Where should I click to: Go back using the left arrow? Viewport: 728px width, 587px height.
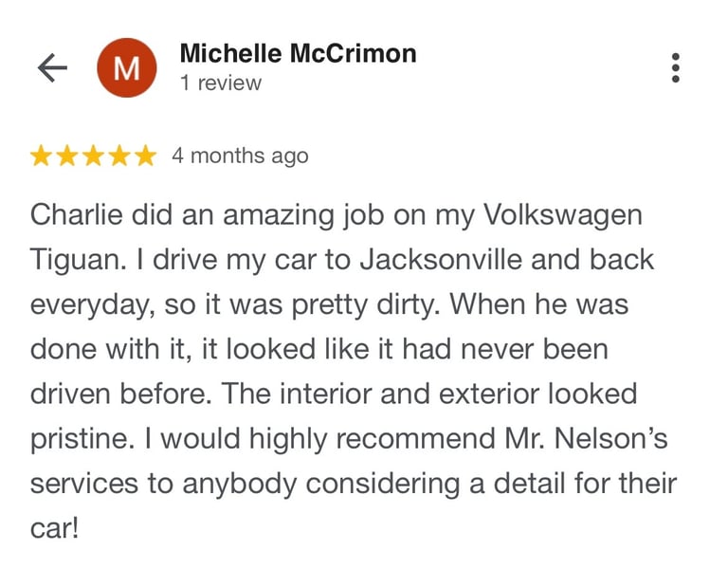pos(52,67)
